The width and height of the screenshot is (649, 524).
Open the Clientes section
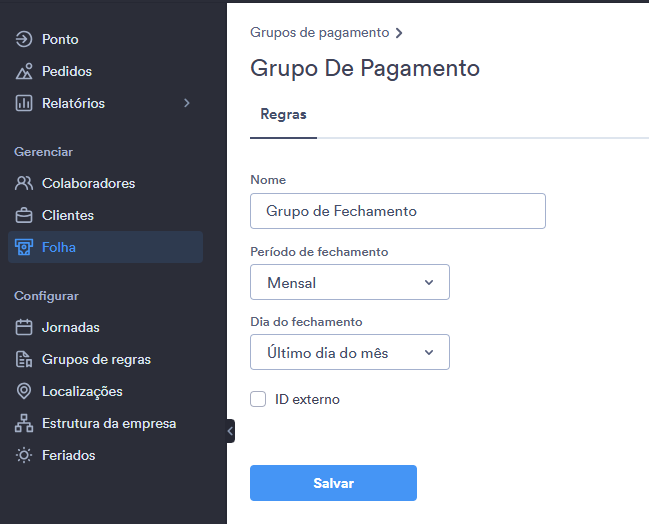(x=106, y=215)
